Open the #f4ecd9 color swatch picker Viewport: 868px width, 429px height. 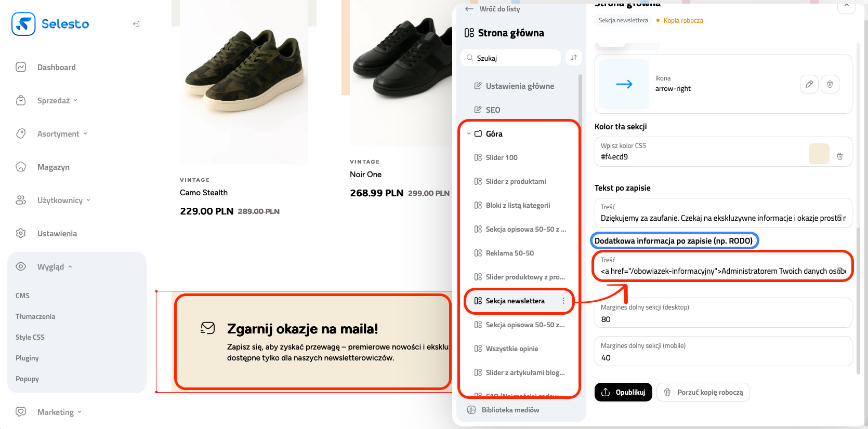click(819, 154)
